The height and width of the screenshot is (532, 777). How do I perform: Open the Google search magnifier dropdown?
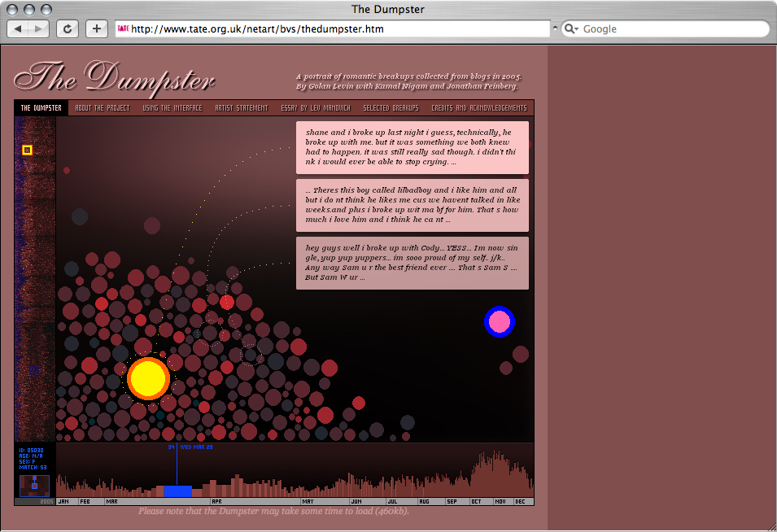click(571, 28)
